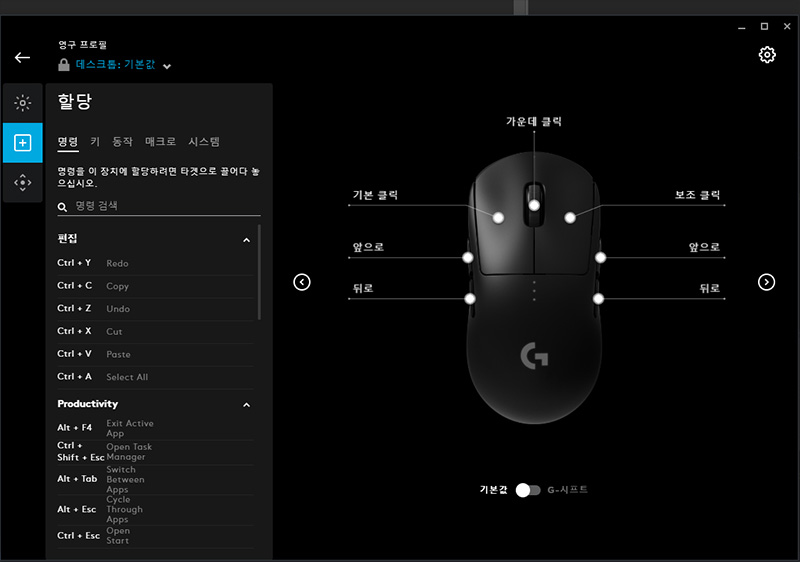Switch to the 매크로 tab
Viewport: 800px width, 562px height.
[160, 141]
